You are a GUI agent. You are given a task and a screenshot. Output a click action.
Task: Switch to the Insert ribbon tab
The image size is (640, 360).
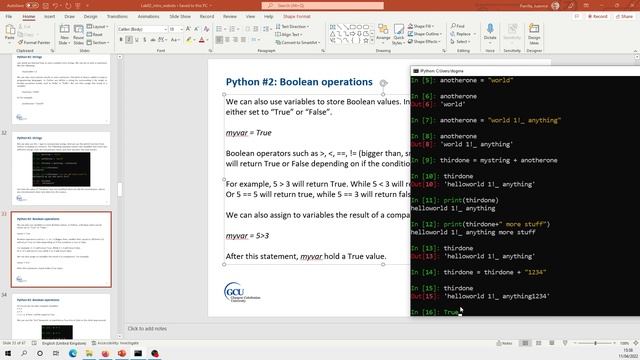coord(49,16)
